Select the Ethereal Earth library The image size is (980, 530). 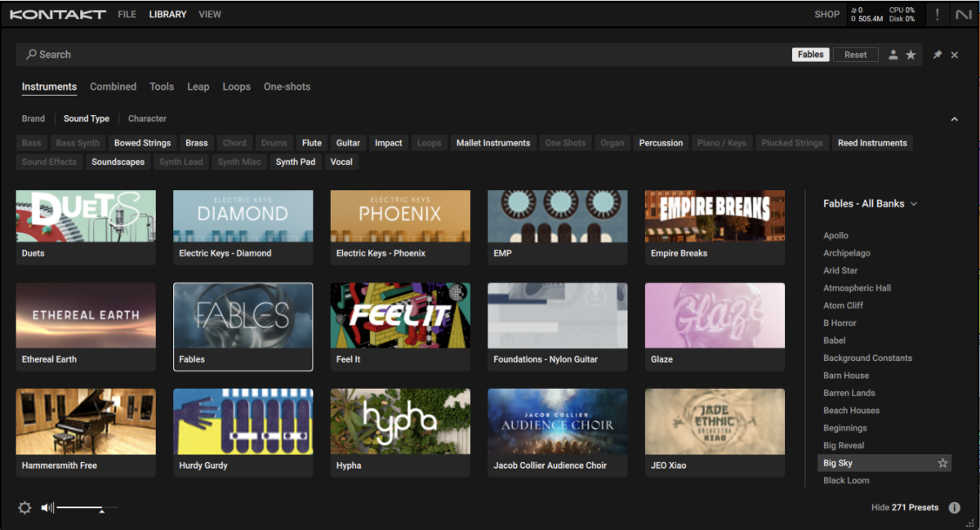[x=86, y=327]
